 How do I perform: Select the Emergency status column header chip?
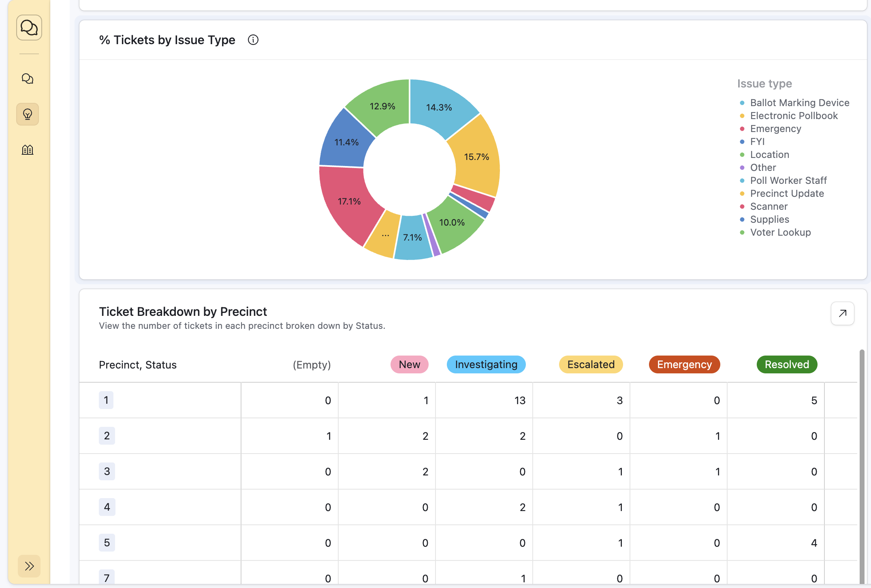click(x=684, y=364)
